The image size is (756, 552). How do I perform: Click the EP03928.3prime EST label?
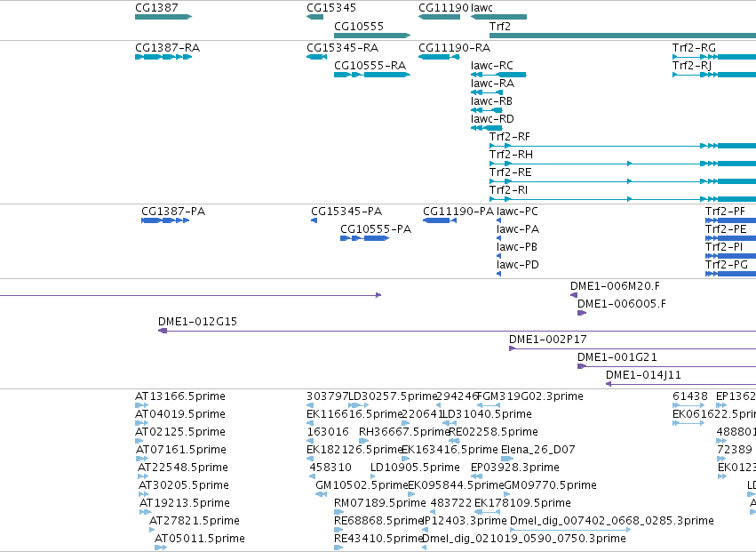515,468
